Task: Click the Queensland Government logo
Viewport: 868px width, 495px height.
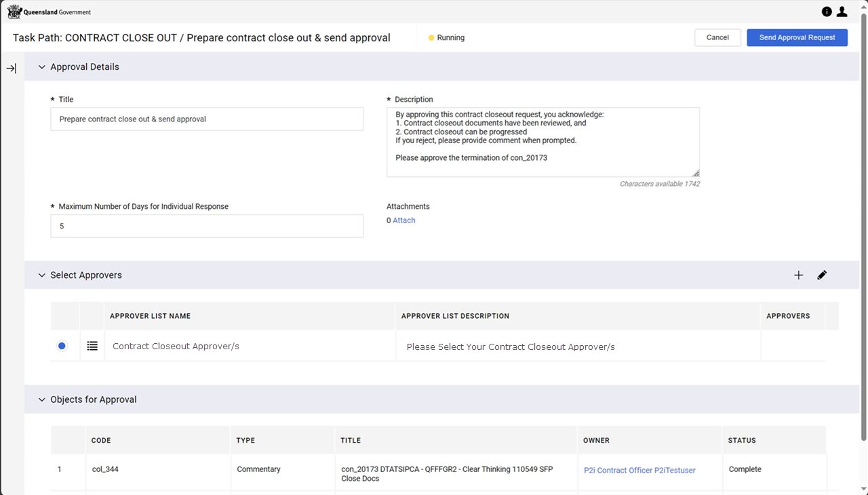Action: 49,12
